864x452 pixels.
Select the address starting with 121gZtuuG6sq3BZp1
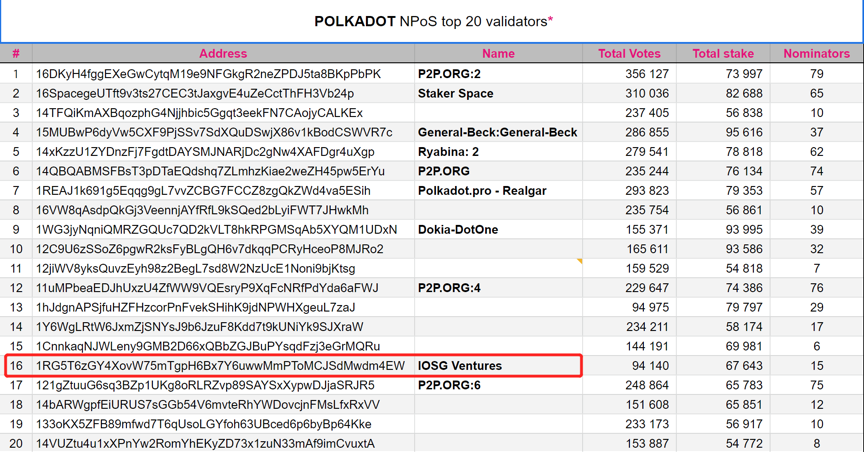tap(205, 385)
